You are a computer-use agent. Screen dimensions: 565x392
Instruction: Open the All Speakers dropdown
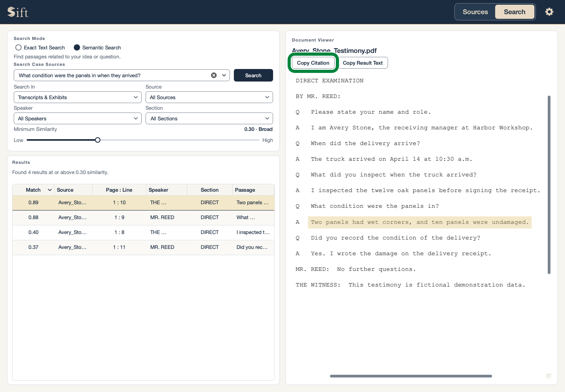click(x=78, y=118)
